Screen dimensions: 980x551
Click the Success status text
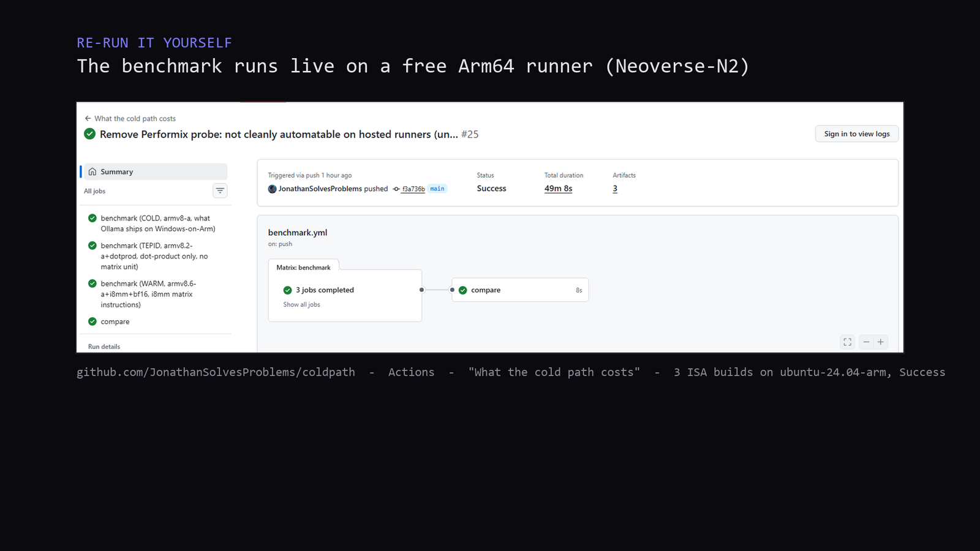pos(492,189)
